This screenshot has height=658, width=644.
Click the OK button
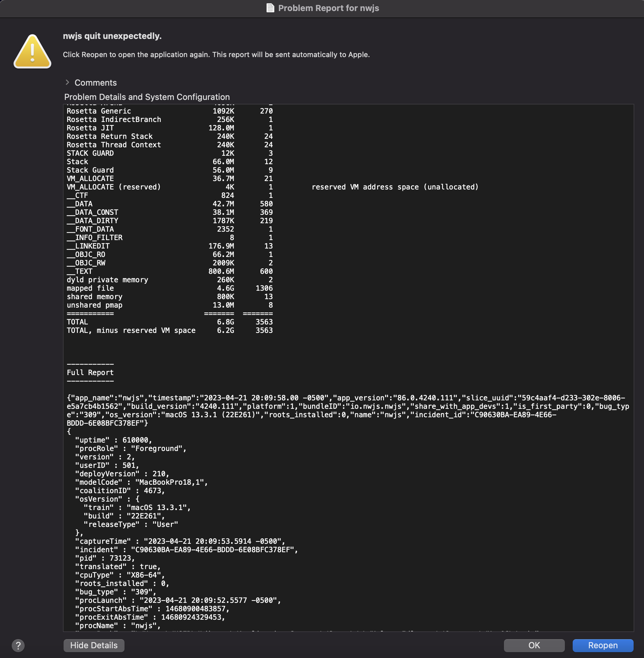[534, 645]
